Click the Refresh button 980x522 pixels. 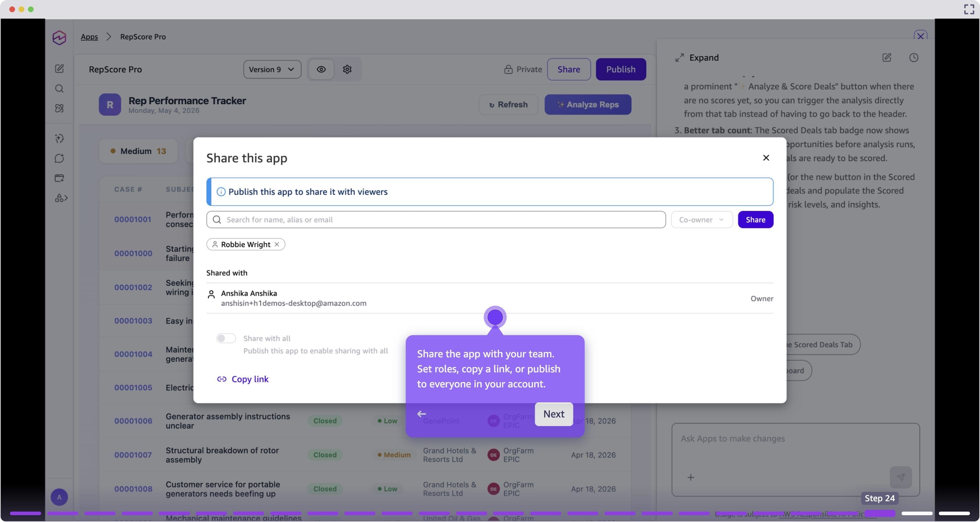(508, 105)
